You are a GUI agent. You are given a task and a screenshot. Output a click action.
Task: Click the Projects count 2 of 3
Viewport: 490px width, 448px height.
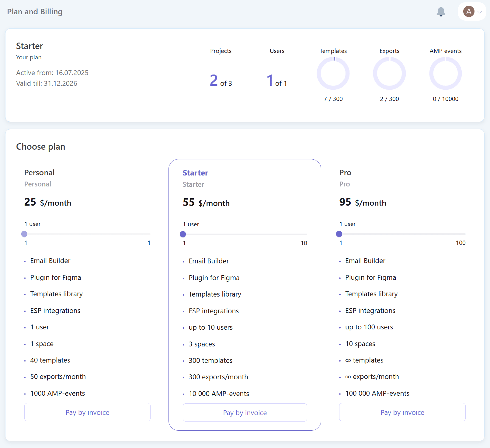pos(221,81)
